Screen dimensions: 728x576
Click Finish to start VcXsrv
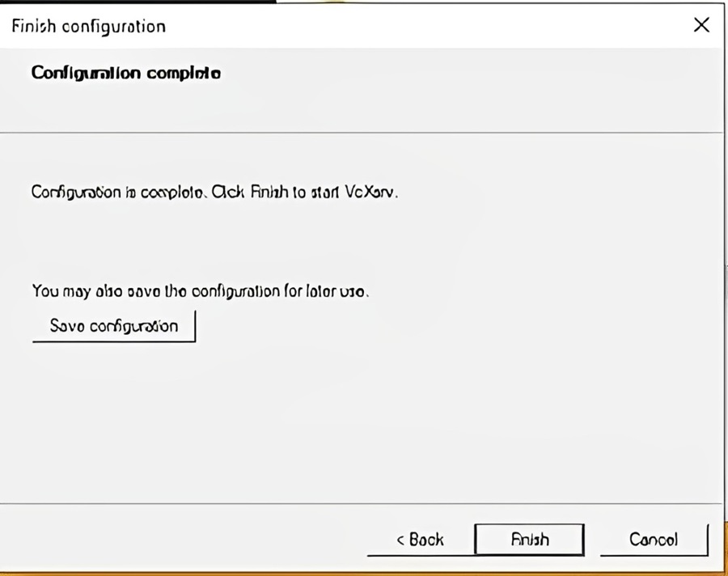529,540
